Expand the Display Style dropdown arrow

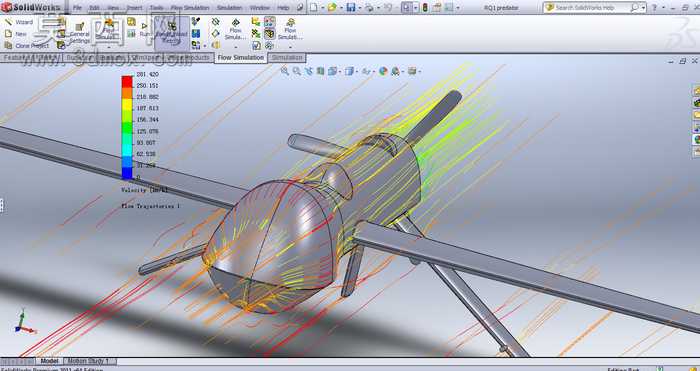[356, 71]
